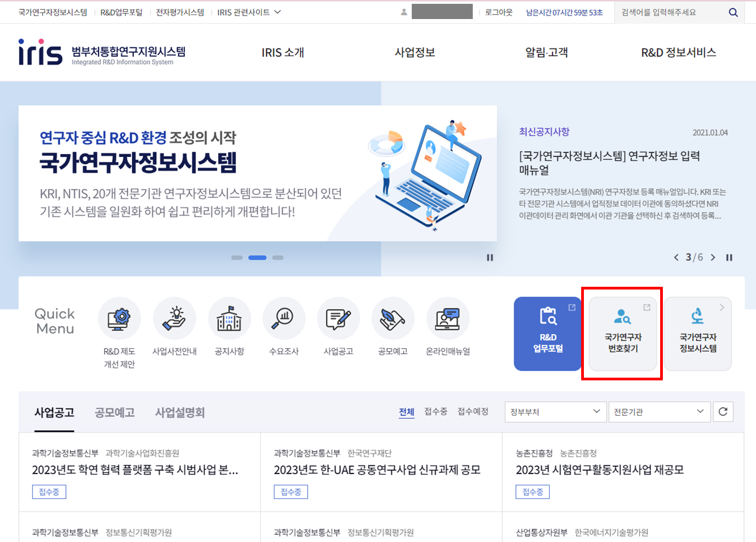Pause the main banner slideshow
Viewport: 756px width, 542px height.
490,257
